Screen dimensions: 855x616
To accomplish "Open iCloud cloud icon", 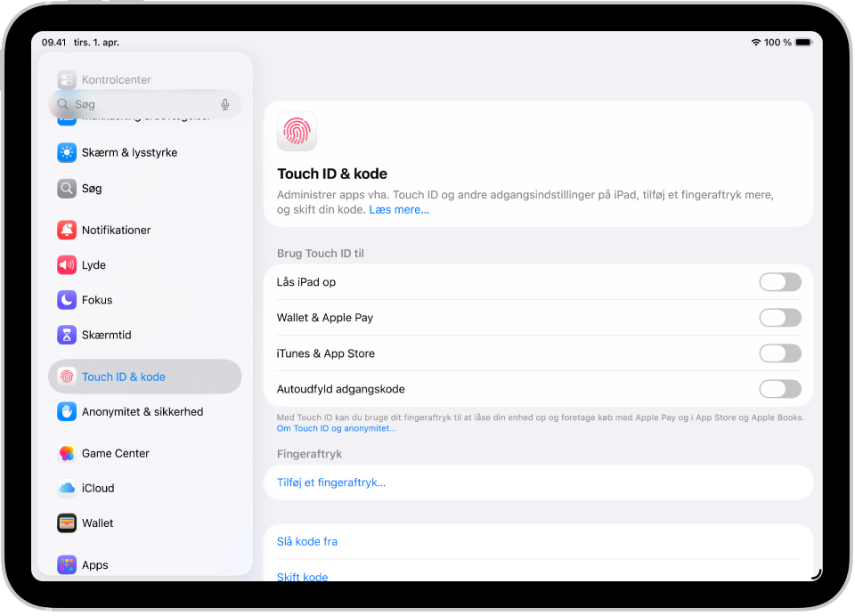I will (67, 488).
